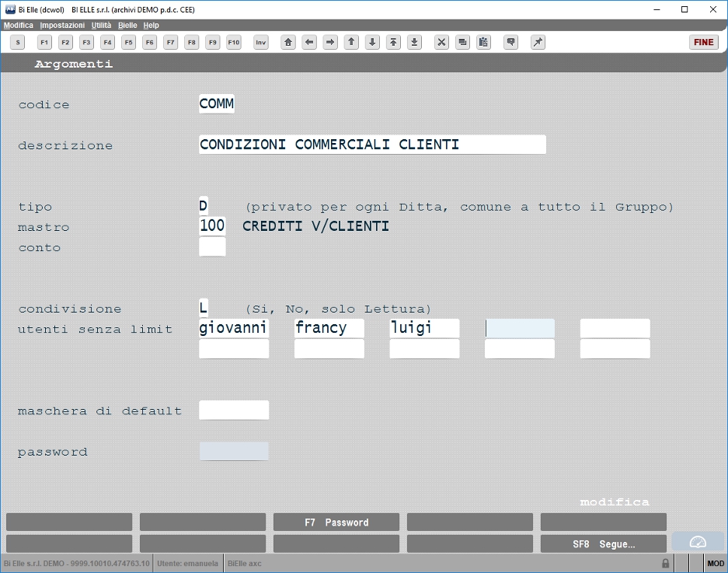Click the scissors cut icon
This screenshot has height=573, width=728.
[x=441, y=42]
